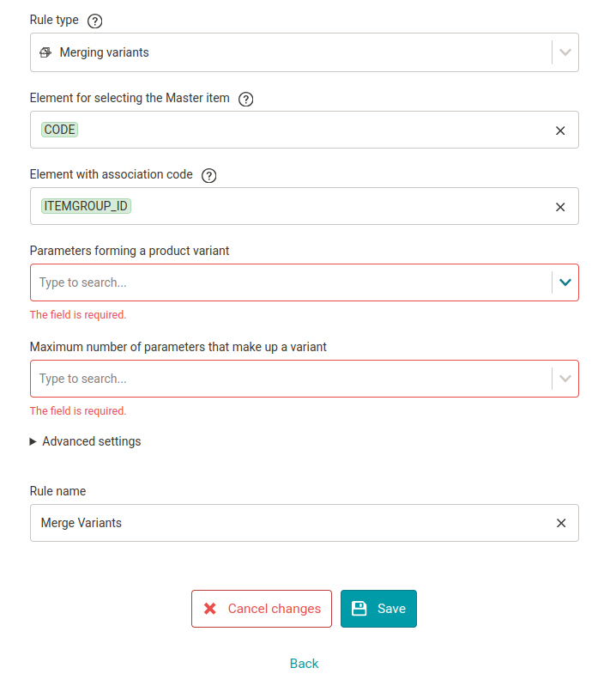Click into Parameters forming a product variant search
This screenshot has height=674, width=616.
pos(291,282)
